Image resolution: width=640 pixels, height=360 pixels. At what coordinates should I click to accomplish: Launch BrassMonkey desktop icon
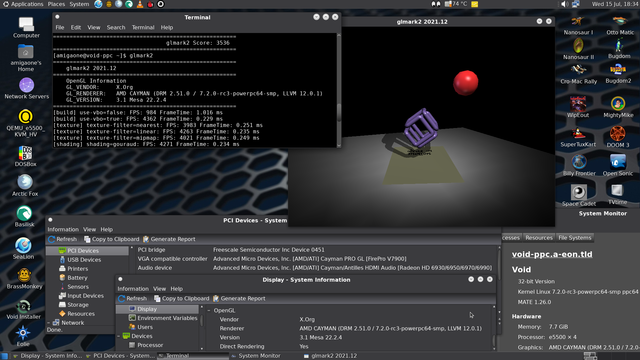(24, 278)
